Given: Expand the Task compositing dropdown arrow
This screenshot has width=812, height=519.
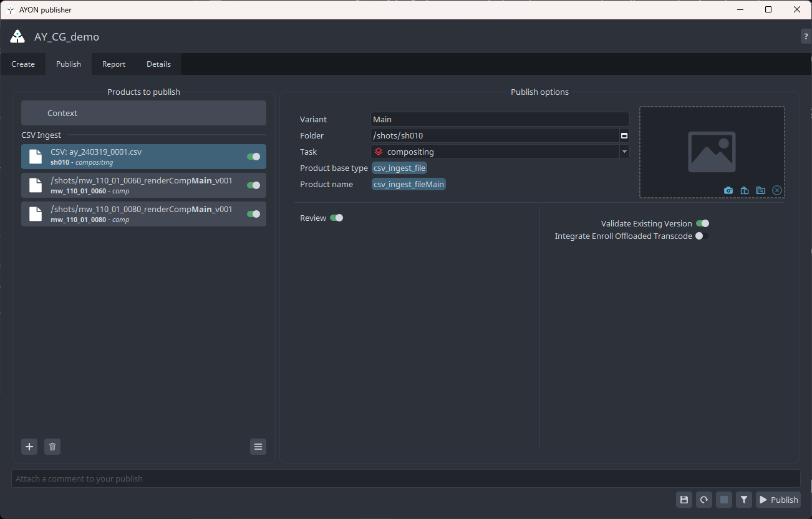Looking at the screenshot, I should 624,152.
